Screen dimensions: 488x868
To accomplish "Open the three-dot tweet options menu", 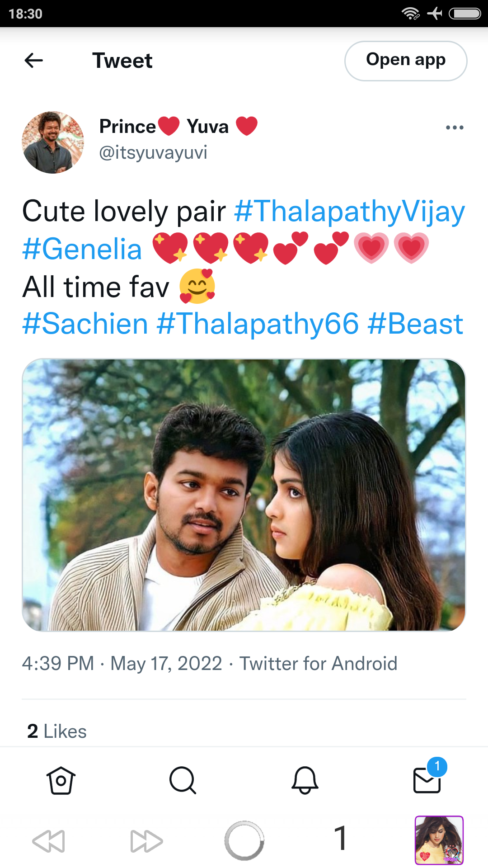I will (x=455, y=127).
